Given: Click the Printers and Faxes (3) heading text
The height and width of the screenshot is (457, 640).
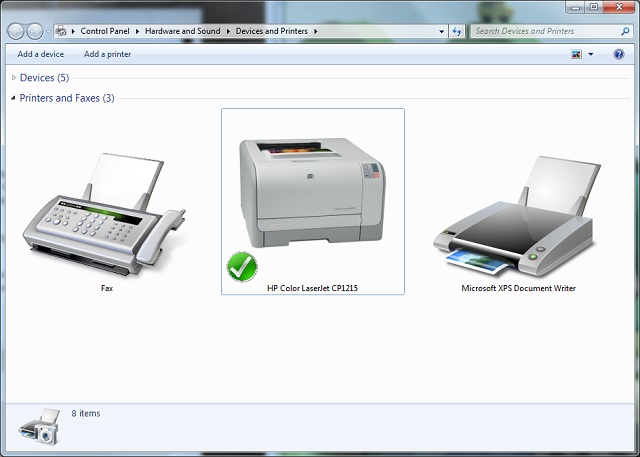Looking at the screenshot, I should click(x=67, y=98).
